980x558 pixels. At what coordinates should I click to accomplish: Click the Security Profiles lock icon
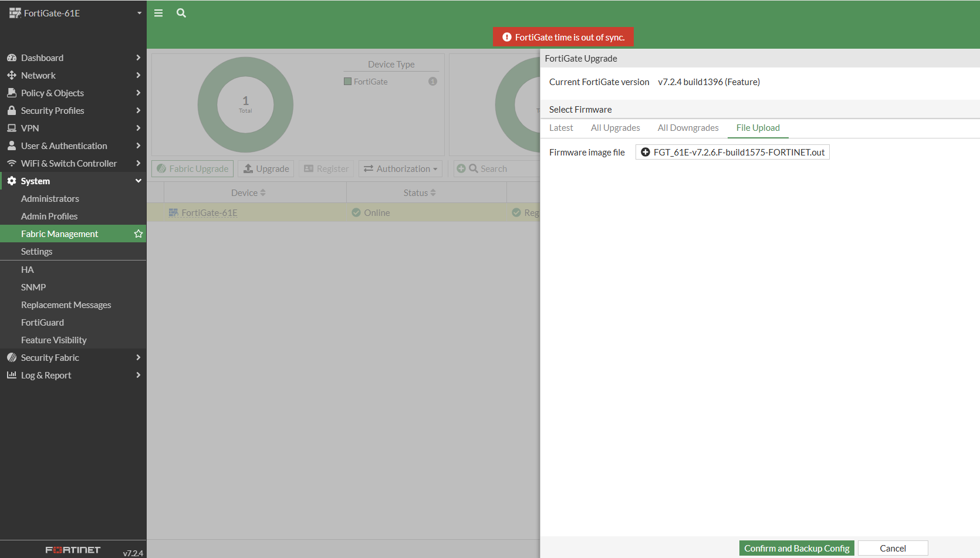[12, 110]
